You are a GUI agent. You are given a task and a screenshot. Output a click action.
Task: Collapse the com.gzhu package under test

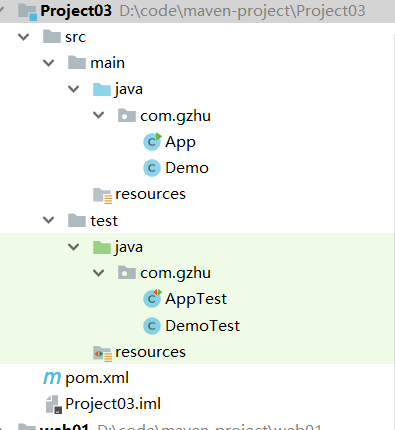pyautogui.click(x=99, y=273)
